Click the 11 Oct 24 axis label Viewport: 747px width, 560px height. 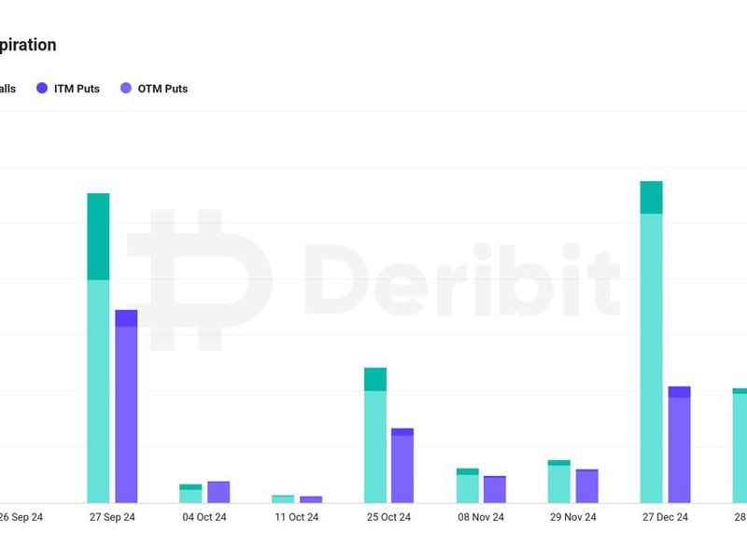296,517
